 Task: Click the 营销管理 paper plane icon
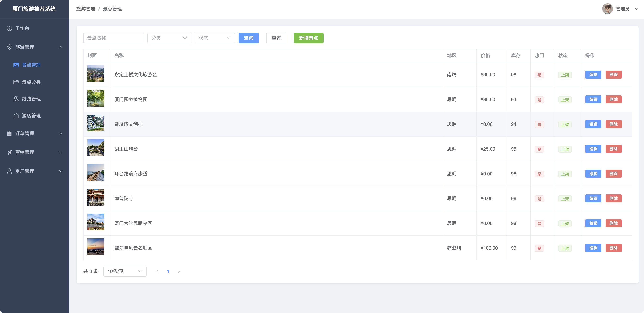coord(9,152)
